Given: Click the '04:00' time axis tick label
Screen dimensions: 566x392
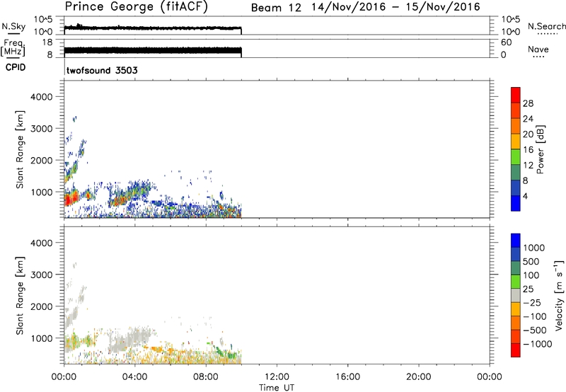Looking at the screenshot, I should pyautogui.click(x=135, y=377).
